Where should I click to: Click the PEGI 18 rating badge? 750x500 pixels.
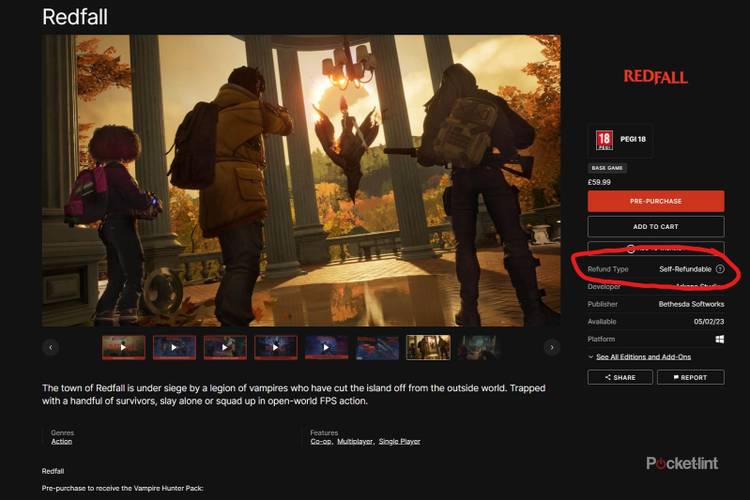[604, 141]
